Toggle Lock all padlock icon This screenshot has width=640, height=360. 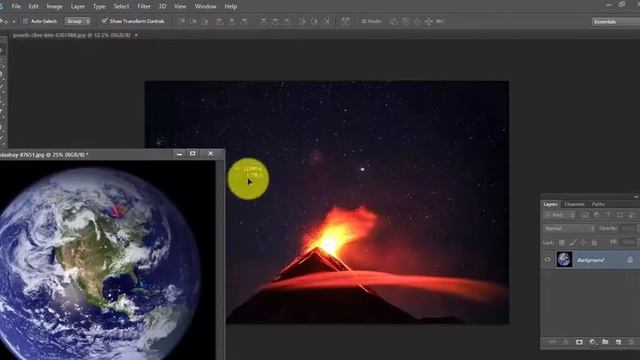tap(594, 242)
